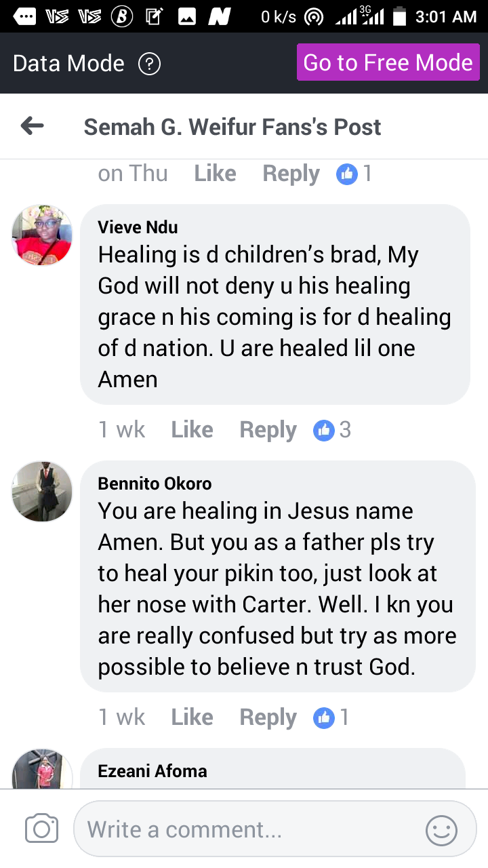Open Vieve Ndu's profile picture
The width and height of the screenshot is (488, 868).
point(42,235)
